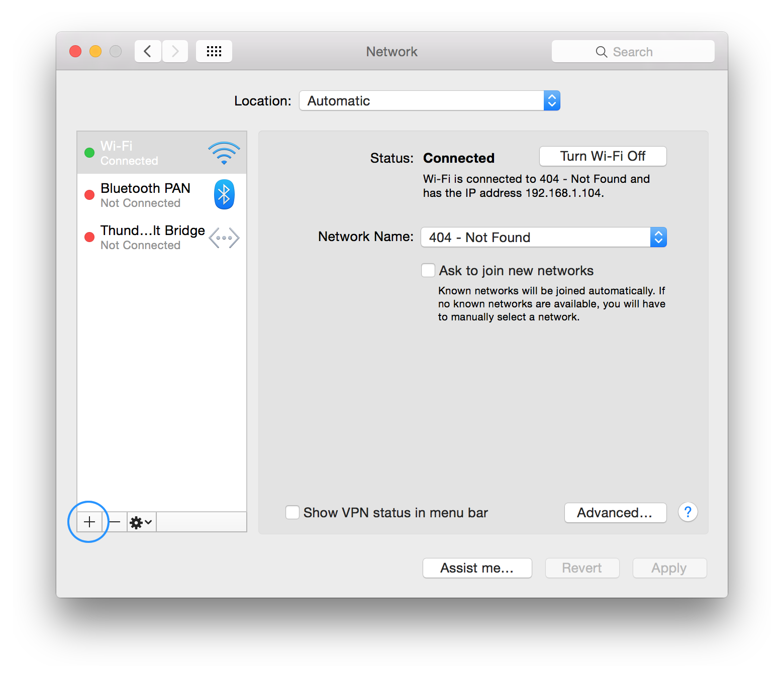Open the help question mark button
This screenshot has width=784, height=678.
[688, 512]
